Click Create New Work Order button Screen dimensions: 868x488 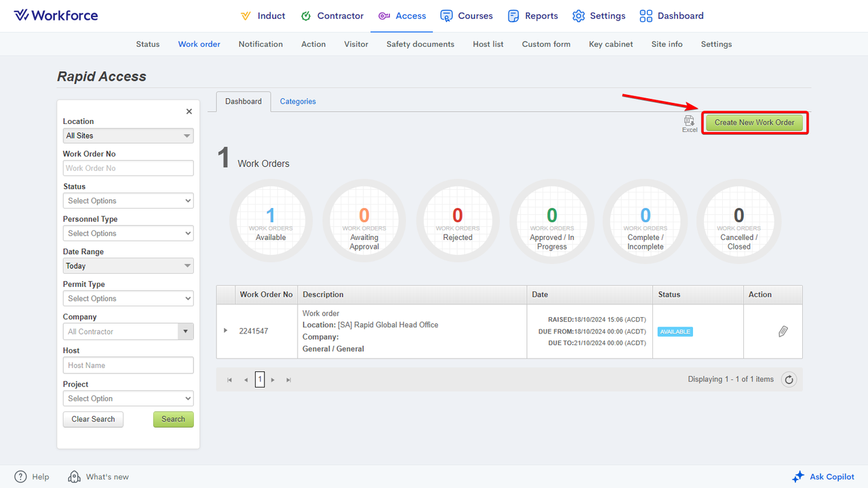click(754, 123)
